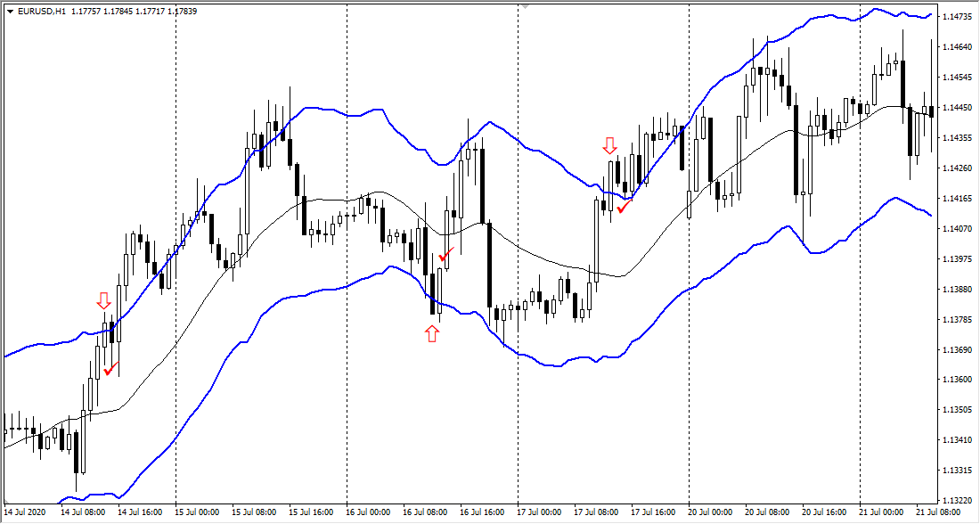980x524 pixels.
Task: Click the gray chart shift marker at top
Action: (526, 5)
